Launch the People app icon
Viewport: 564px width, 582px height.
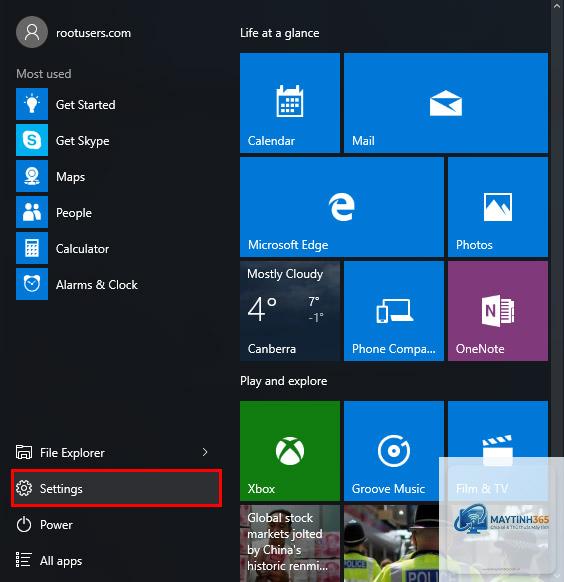pos(32,212)
